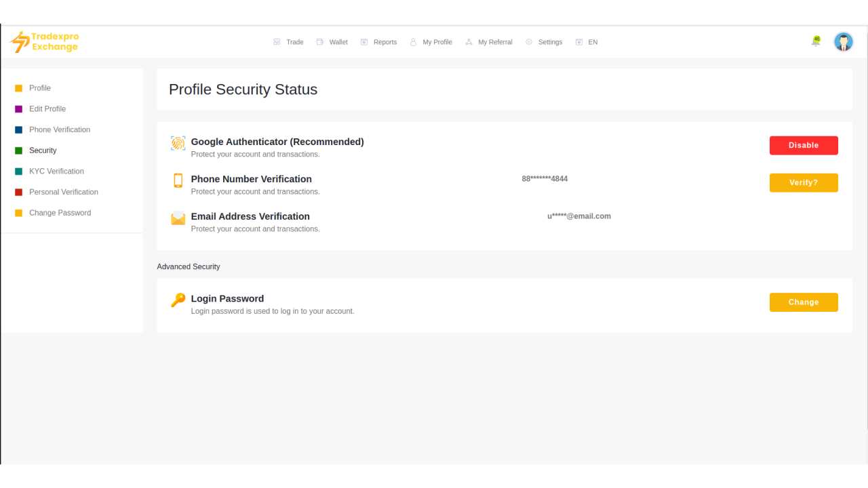Select KYC Verification in sidebar
This screenshot has height=488, width=868.
pyautogui.click(x=56, y=171)
